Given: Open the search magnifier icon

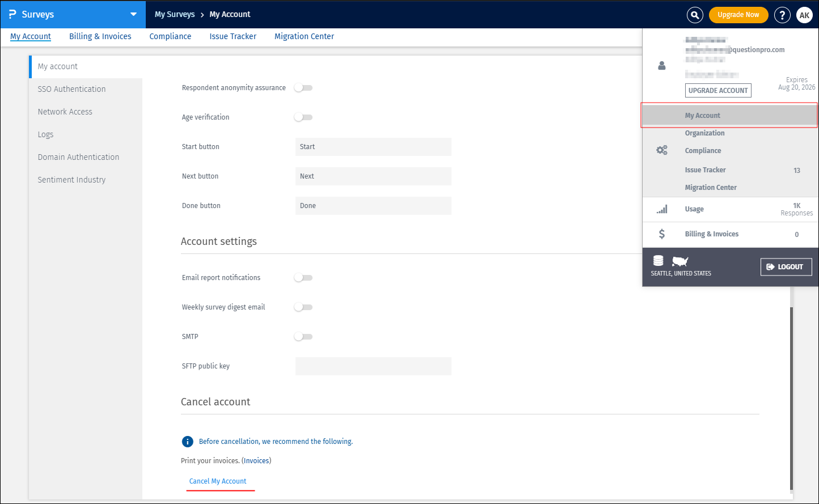Looking at the screenshot, I should click(x=695, y=15).
